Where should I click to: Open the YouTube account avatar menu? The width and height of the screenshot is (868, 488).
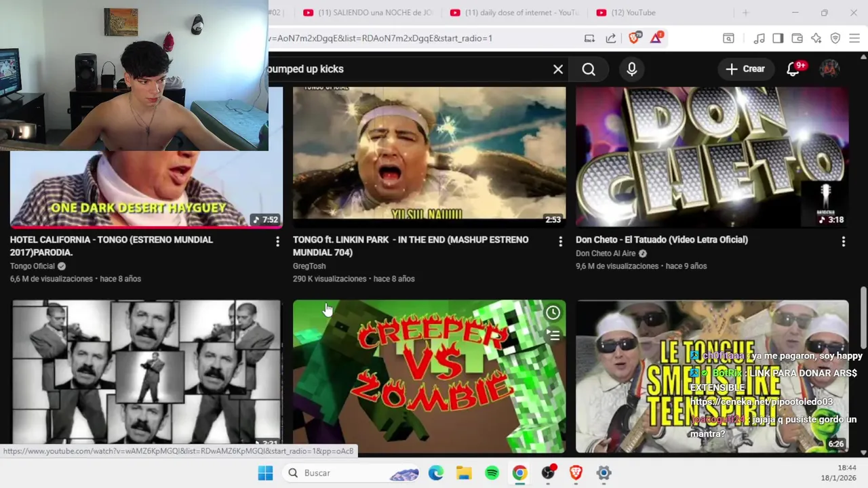tap(829, 68)
